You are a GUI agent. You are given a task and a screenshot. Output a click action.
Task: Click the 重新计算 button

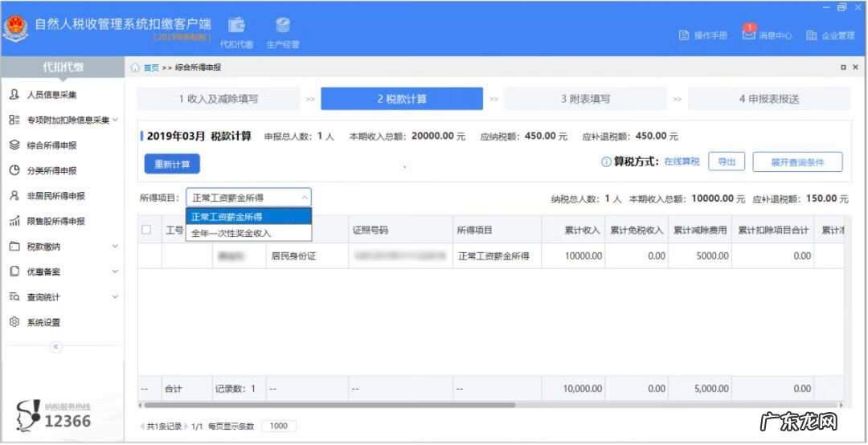(x=172, y=165)
